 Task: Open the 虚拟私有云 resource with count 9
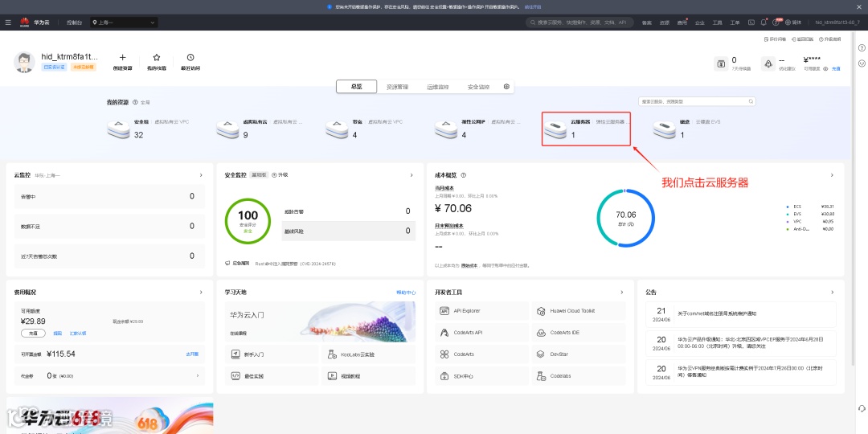[x=258, y=129]
